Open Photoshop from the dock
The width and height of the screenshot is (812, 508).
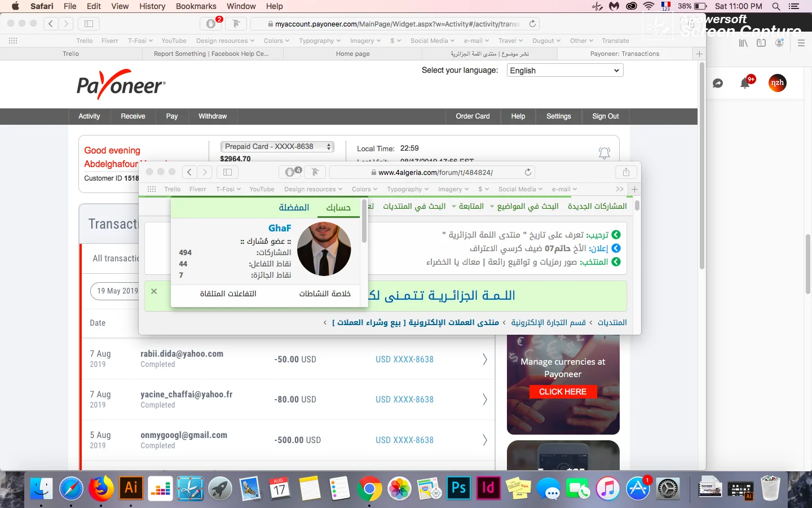(x=458, y=488)
